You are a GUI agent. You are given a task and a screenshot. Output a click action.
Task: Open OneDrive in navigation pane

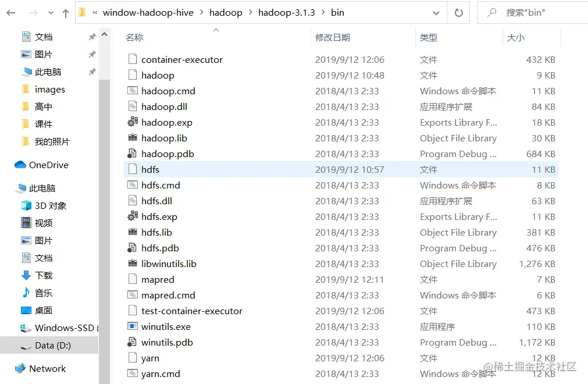pos(49,165)
